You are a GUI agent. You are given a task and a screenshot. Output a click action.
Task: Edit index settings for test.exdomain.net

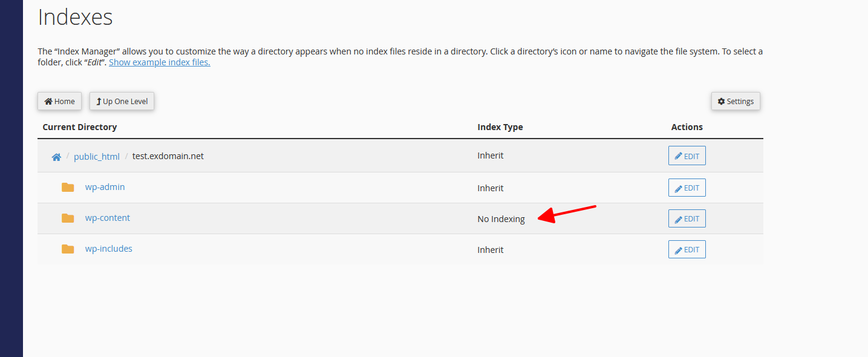tap(687, 156)
